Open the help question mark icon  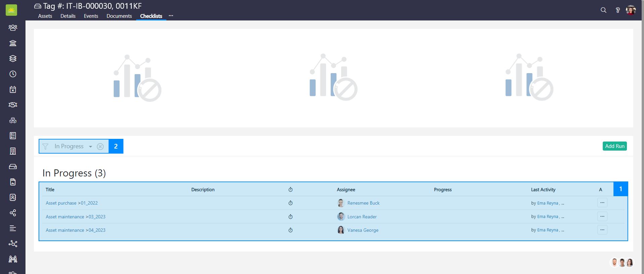pos(618,10)
